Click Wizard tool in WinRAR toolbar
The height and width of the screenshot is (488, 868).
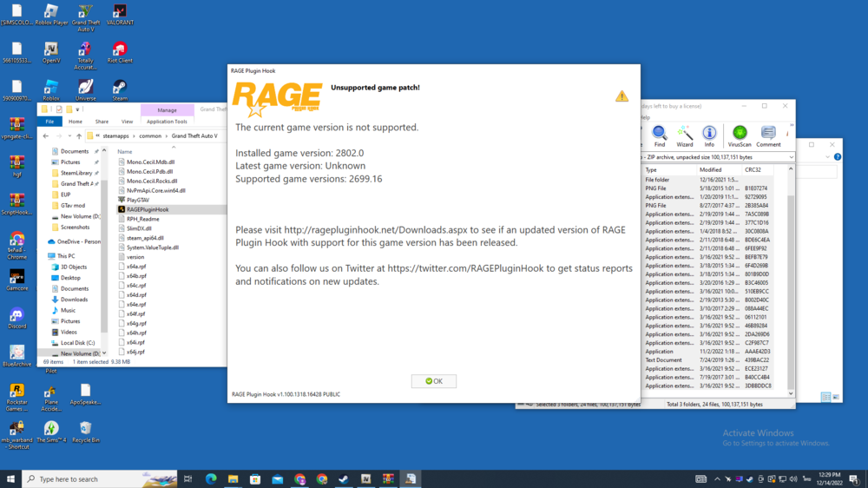point(684,135)
